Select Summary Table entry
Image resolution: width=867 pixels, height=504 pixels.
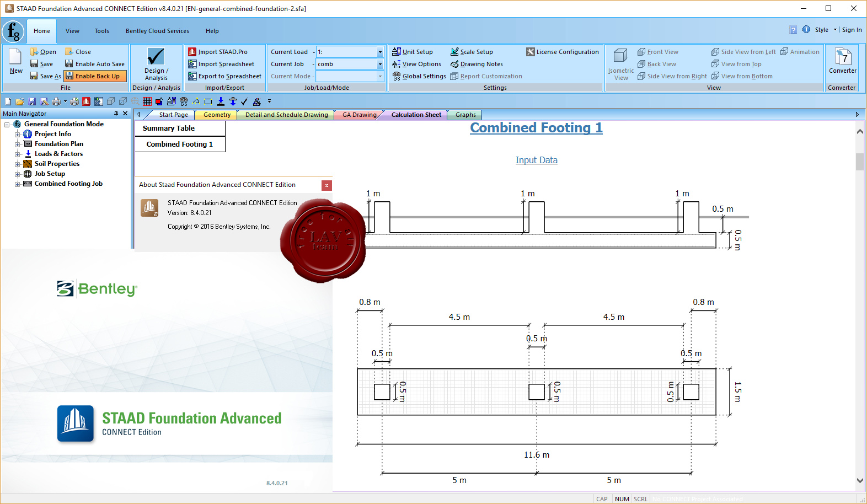tap(180, 128)
